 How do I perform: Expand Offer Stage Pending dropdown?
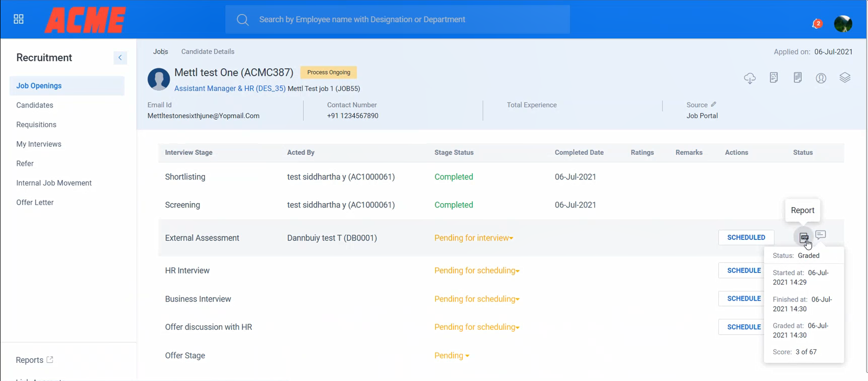[452, 356]
